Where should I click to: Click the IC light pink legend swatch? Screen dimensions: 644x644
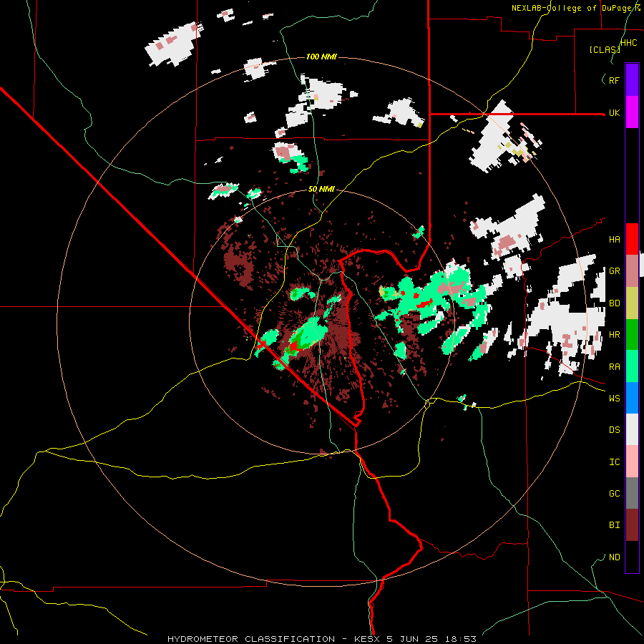click(x=632, y=462)
